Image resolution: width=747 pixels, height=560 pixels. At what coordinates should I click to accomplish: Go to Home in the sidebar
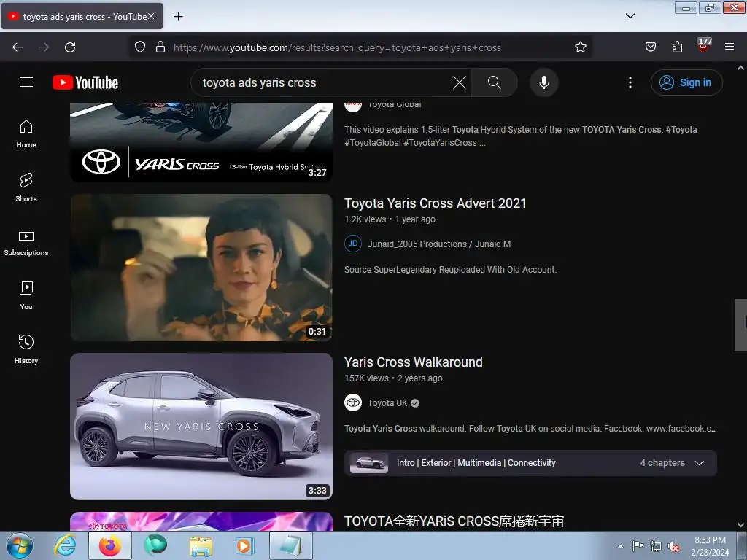point(26,134)
